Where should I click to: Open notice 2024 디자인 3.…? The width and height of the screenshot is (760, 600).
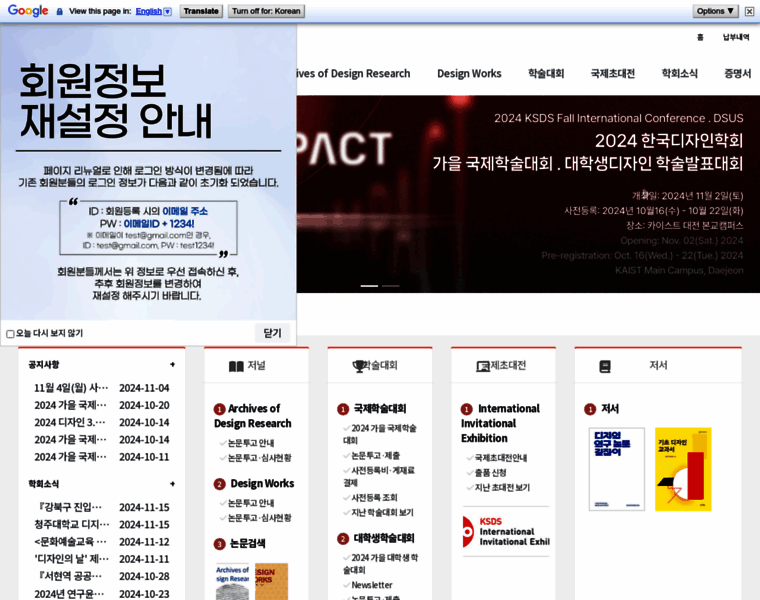point(70,423)
